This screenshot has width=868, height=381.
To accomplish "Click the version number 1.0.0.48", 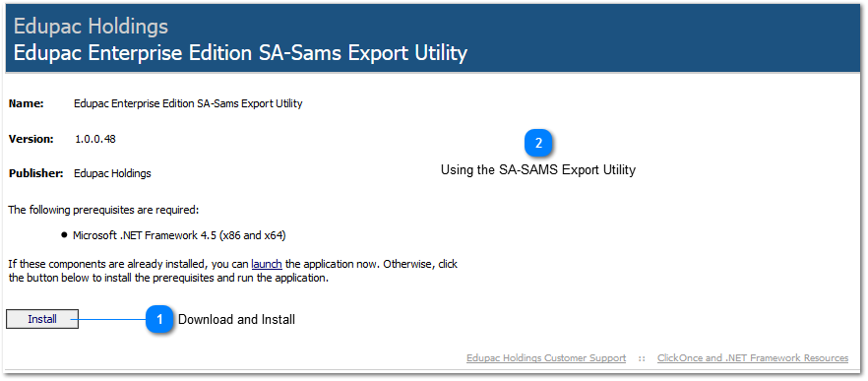I will coord(95,139).
